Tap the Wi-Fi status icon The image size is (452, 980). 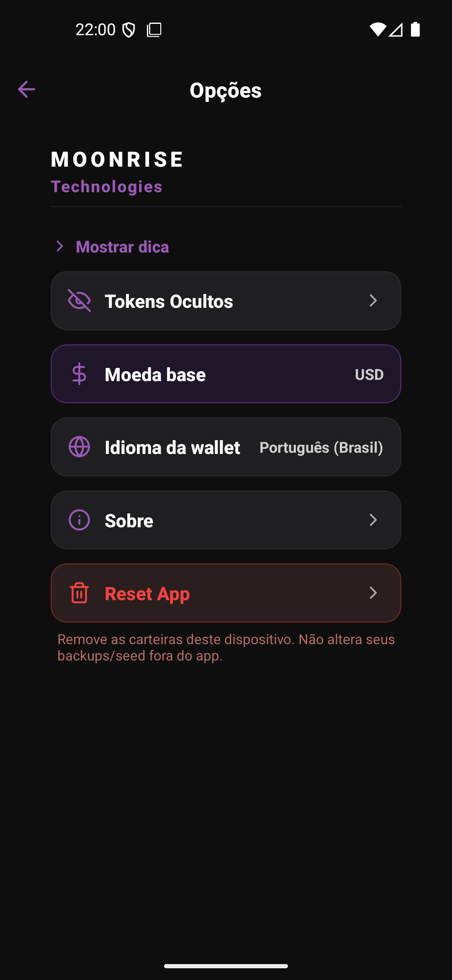(378, 29)
